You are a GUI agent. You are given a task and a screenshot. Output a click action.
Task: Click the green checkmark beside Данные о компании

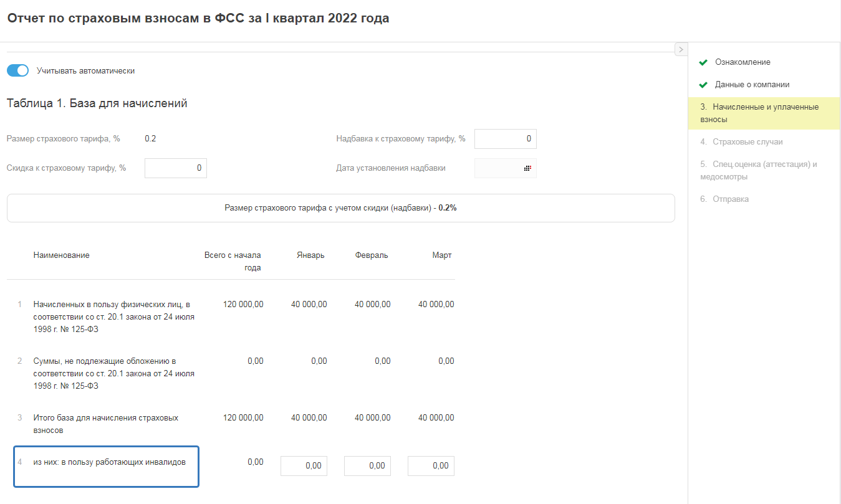coord(703,85)
